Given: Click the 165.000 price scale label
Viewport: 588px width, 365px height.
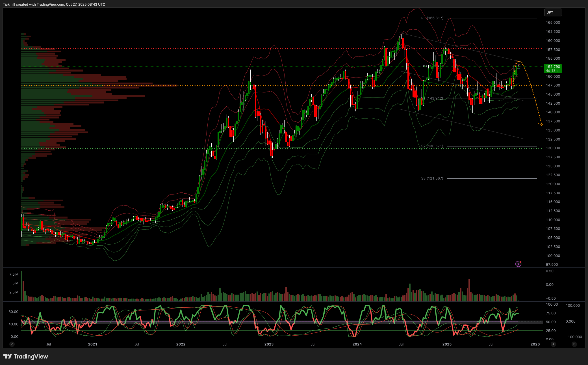Looking at the screenshot, I should pyautogui.click(x=553, y=23).
